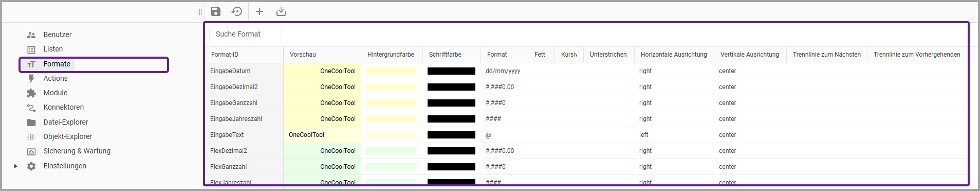Open Listen in the sidebar

click(53, 49)
